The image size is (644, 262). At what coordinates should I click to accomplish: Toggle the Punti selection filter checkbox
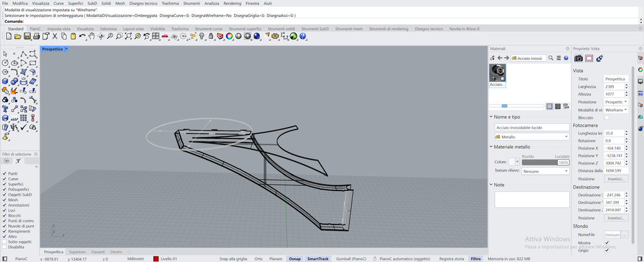point(4,174)
